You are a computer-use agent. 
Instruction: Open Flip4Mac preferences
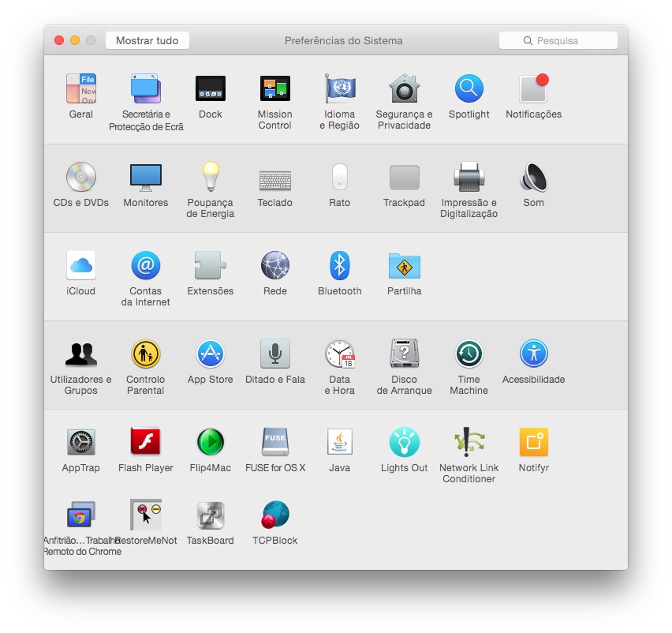(211, 442)
